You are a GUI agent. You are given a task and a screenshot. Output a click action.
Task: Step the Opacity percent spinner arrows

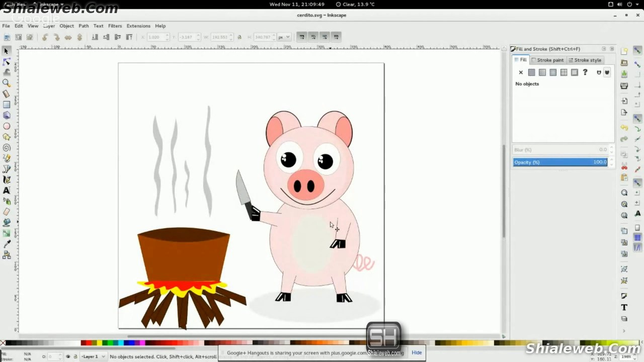[x=611, y=162]
